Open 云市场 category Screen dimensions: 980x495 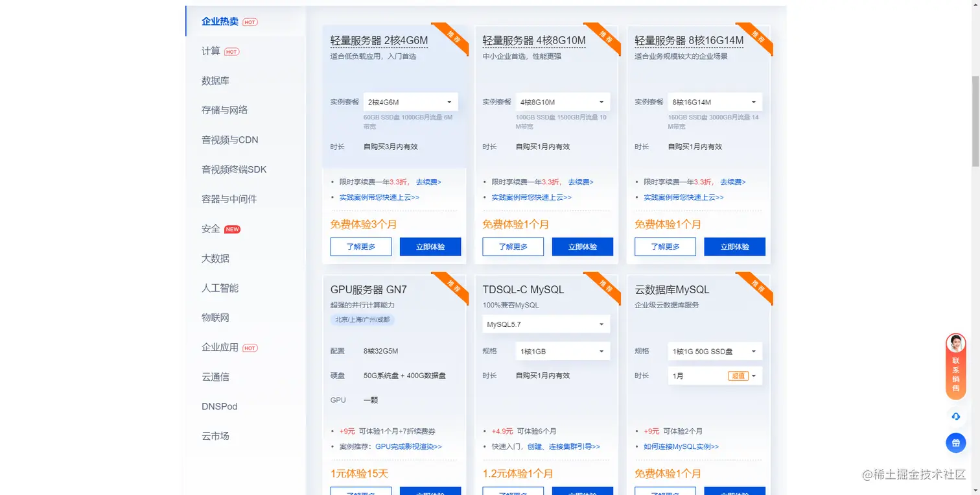click(215, 436)
